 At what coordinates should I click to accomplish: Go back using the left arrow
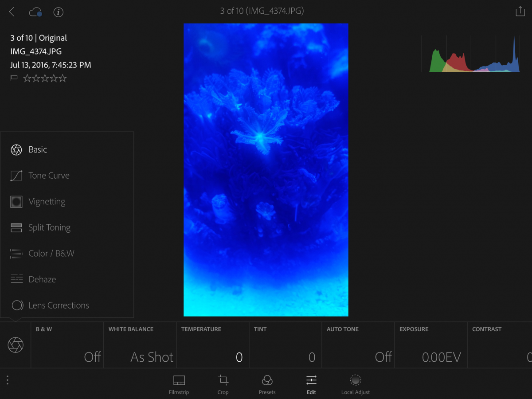tap(12, 12)
